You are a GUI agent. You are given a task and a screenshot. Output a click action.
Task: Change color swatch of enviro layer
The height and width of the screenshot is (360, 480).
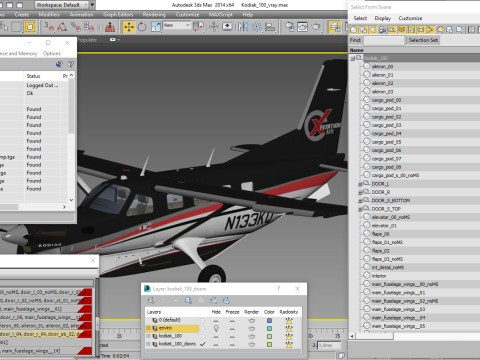coord(269,328)
